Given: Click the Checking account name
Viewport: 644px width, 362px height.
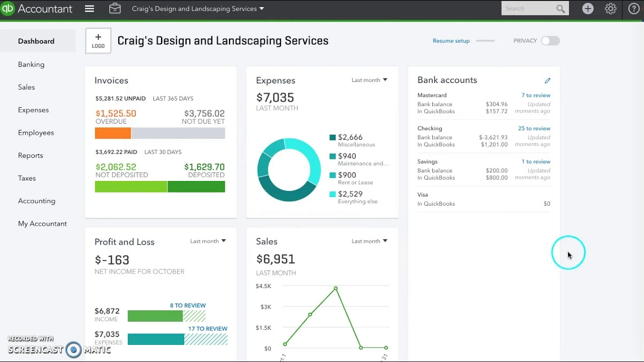Looking at the screenshot, I should click(430, 128).
